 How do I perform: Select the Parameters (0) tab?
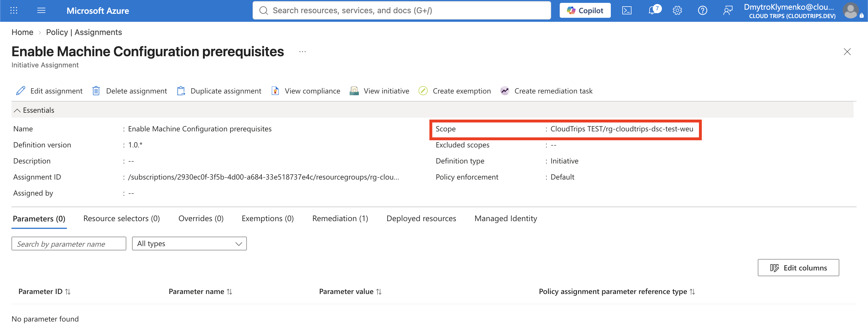(x=39, y=219)
